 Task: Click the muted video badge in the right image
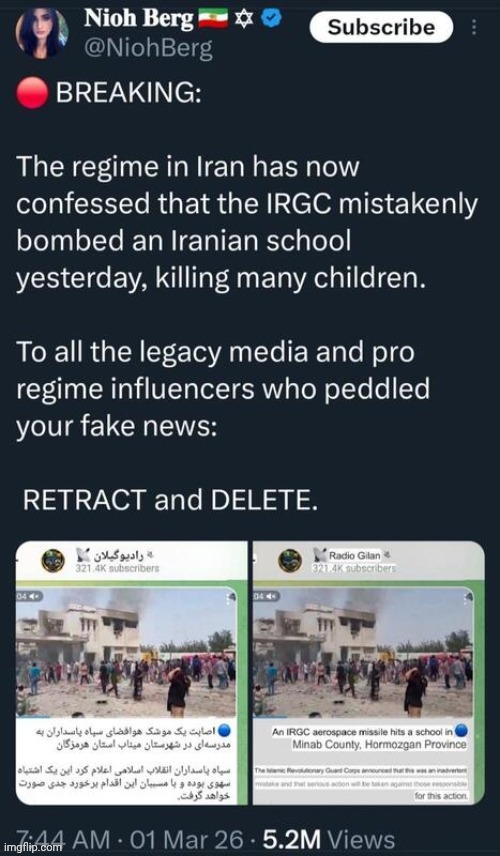(x=261, y=597)
